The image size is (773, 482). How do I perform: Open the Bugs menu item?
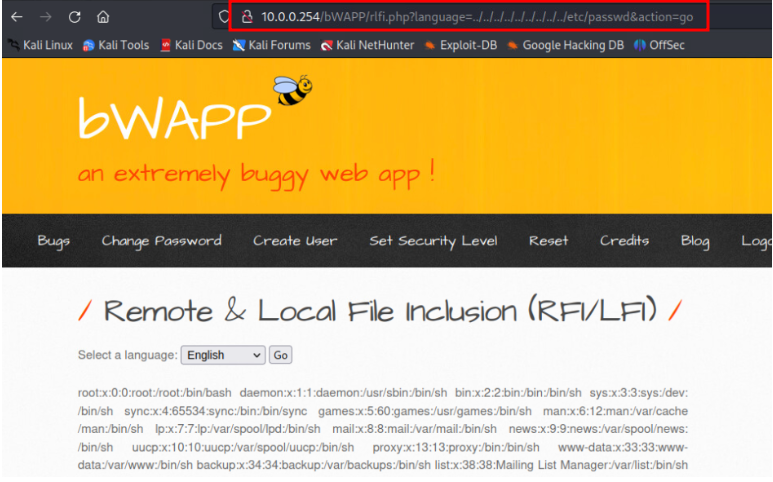(x=54, y=241)
